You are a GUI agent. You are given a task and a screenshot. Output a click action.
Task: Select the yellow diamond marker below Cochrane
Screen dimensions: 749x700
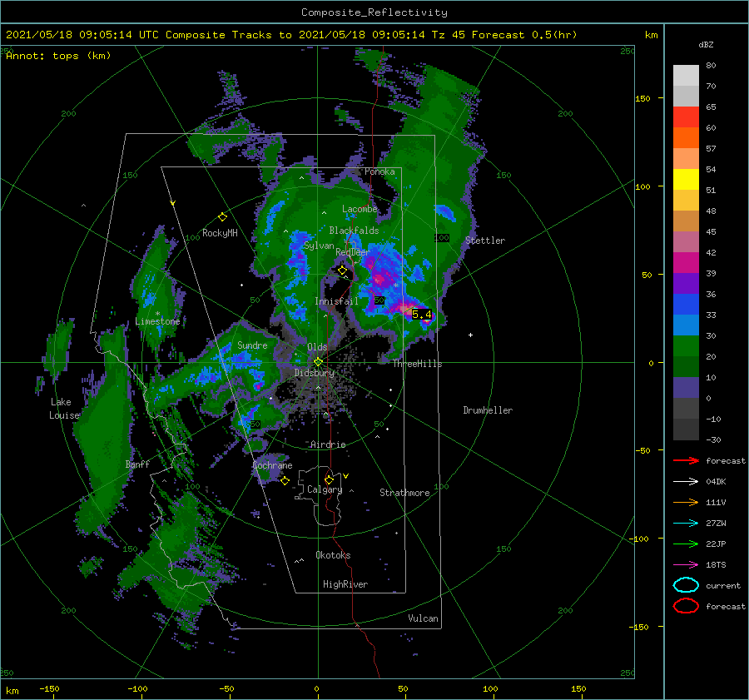(x=285, y=480)
